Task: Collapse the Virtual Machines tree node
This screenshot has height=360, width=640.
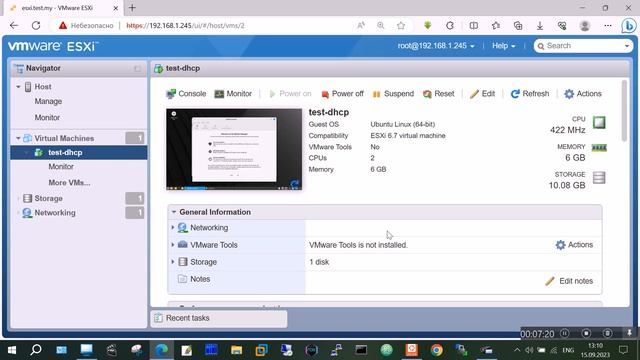Action: point(18,138)
